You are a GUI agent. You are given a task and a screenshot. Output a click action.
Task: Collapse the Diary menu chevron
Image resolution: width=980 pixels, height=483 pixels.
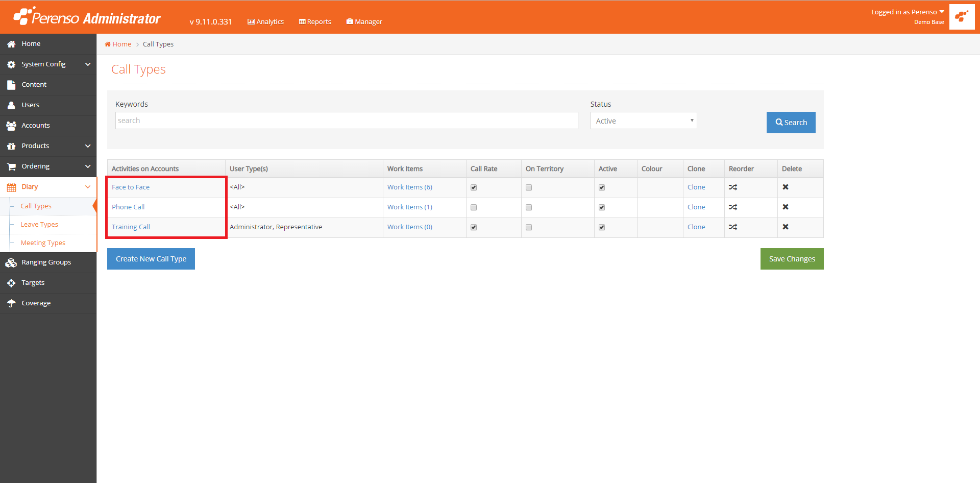click(x=88, y=187)
